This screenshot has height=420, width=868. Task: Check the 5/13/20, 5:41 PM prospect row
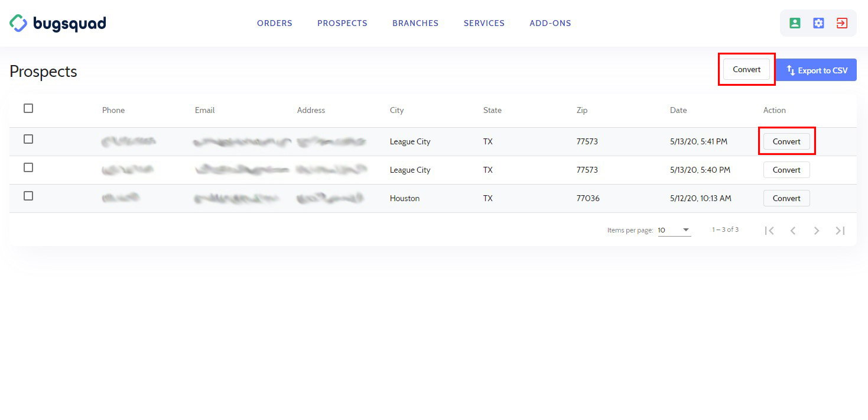pyautogui.click(x=28, y=139)
